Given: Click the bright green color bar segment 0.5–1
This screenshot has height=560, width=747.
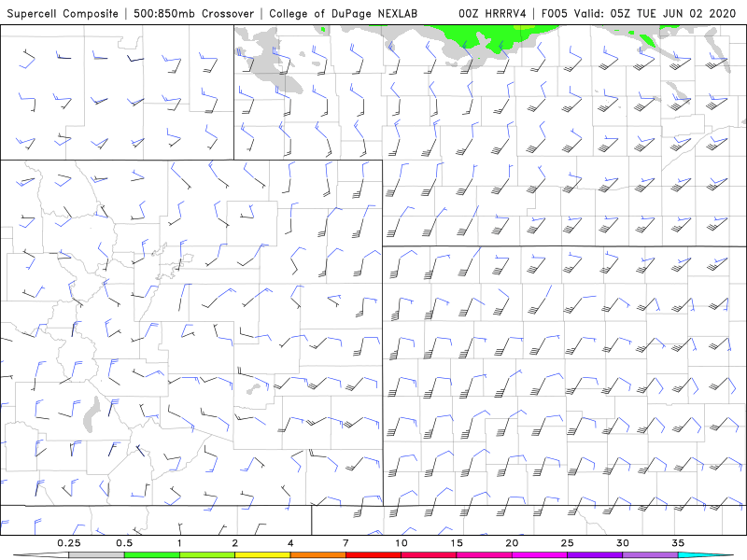Looking at the screenshot, I should [x=152, y=555].
